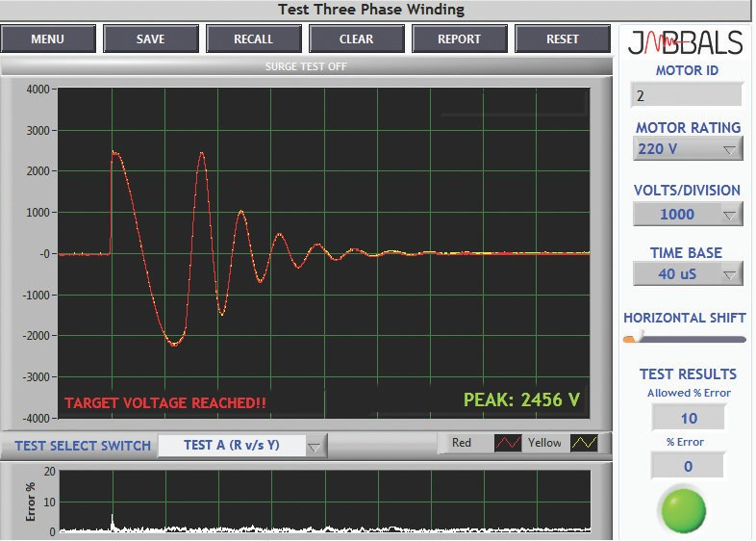This screenshot has width=756, height=541.
Task: Click the % Error value field showing 0
Action: pos(688,466)
